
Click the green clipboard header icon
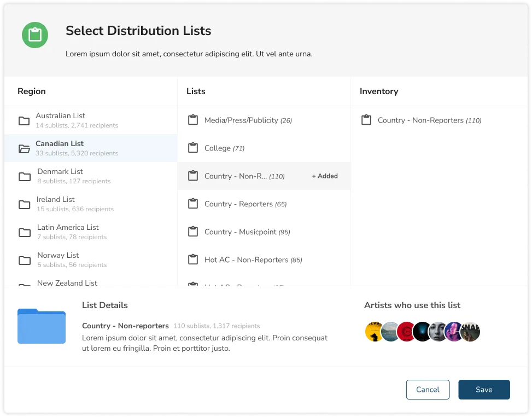(35, 34)
